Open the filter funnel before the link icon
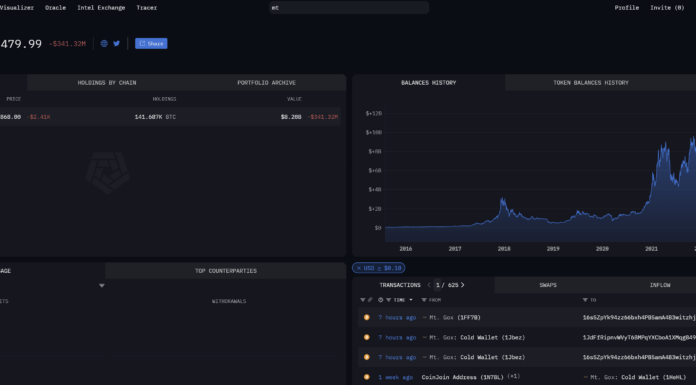Image resolution: width=696 pixels, height=385 pixels. coord(362,300)
